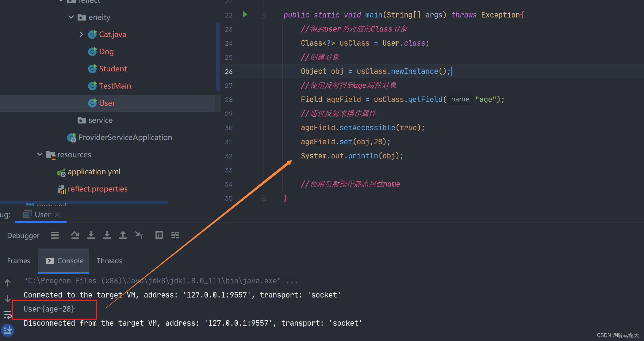Open reflect.properties file in project tree
Viewport: 644px width, 341px height.
pyautogui.click(x=98, y=189)
